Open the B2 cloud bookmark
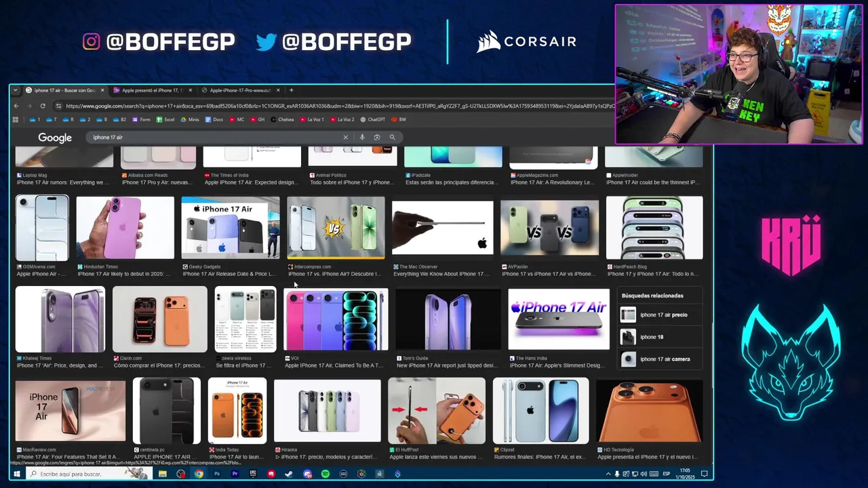 119,119
